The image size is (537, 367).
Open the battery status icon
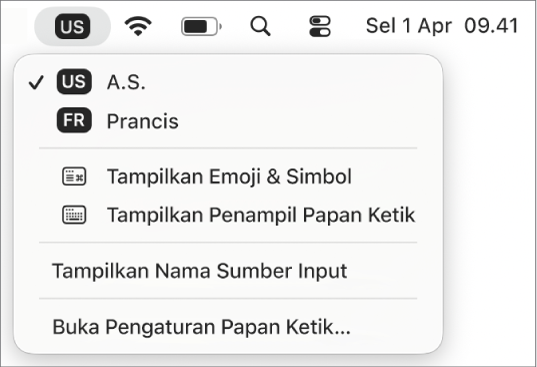pos(201,26)
